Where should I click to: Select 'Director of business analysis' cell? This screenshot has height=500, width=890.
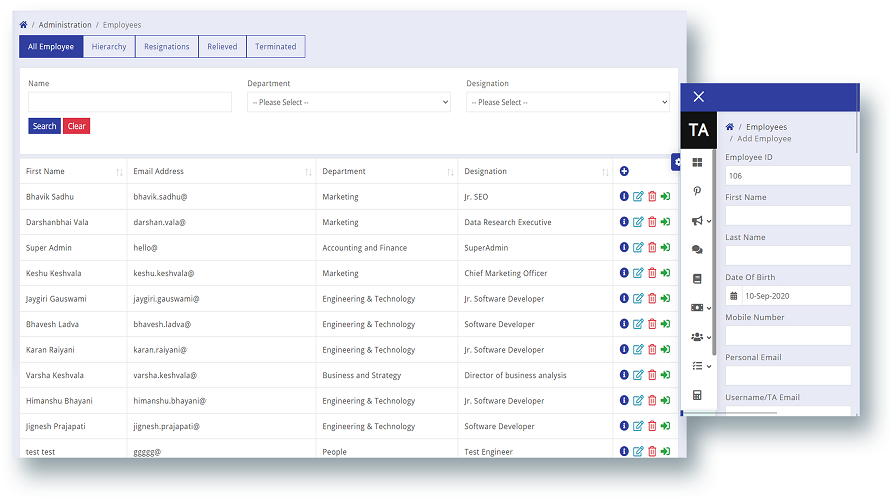(x=535, y=375)
